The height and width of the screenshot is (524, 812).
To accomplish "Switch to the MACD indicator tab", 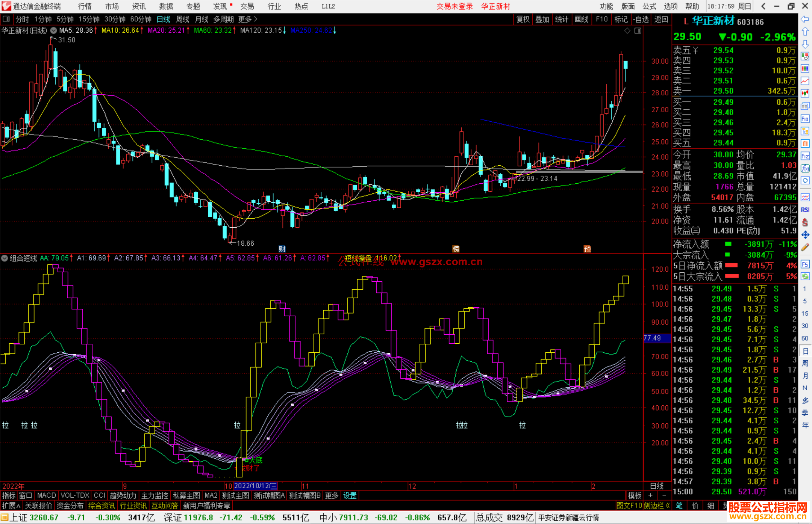I will [46, 495].
